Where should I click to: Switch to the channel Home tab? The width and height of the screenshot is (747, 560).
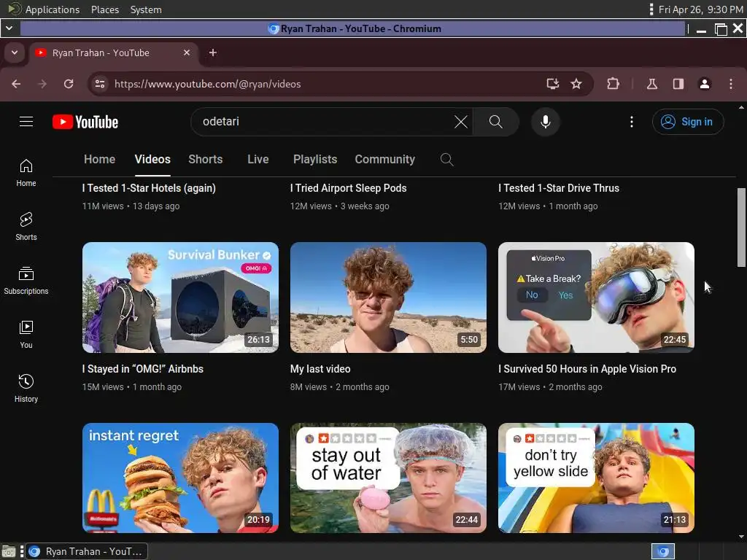pyautogui.click(x=99, y=160)
